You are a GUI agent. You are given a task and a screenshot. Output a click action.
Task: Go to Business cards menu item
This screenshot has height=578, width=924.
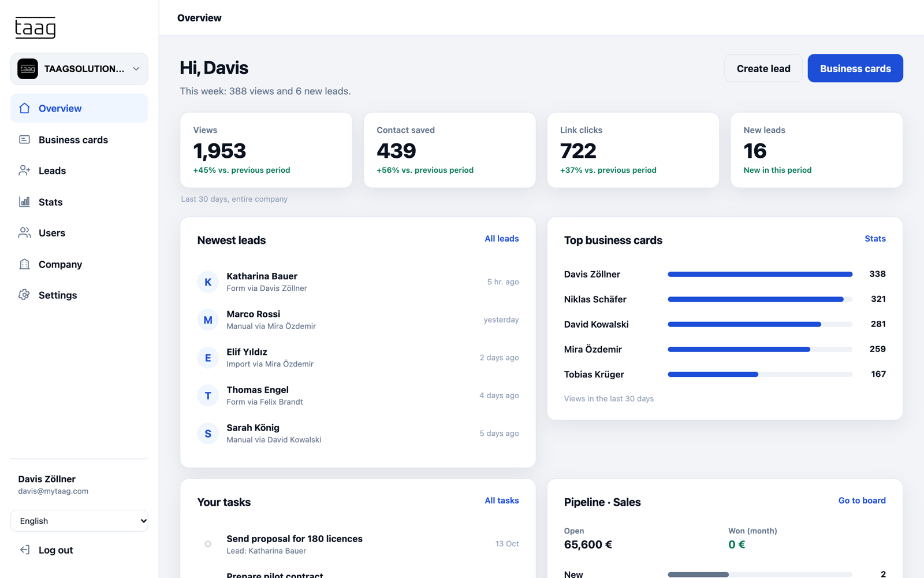[79, 139]
